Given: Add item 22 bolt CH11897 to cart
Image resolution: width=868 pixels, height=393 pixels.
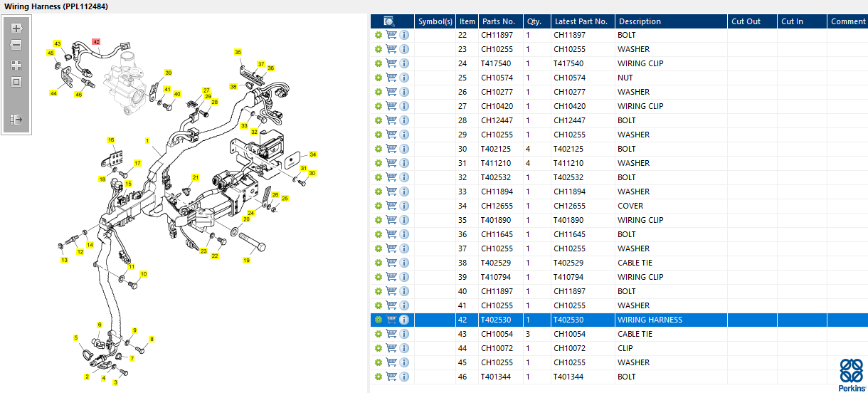Looking at the screenshot, I should click(391, 35).
